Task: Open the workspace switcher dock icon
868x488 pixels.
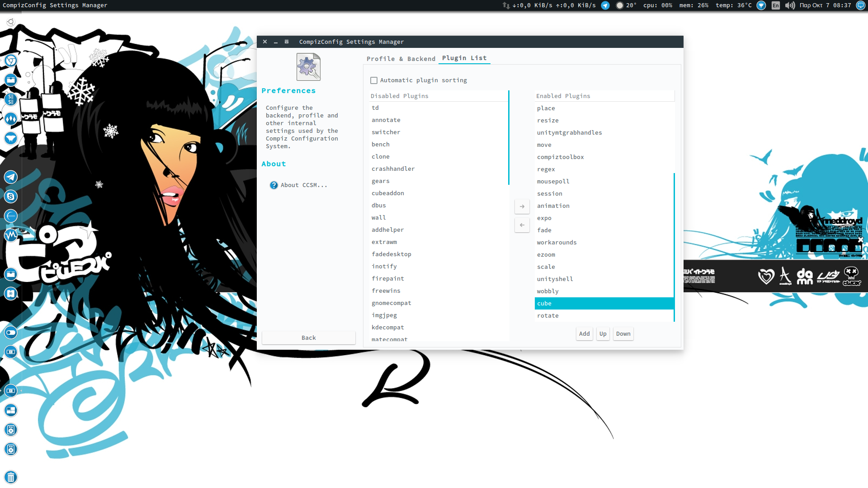Action: (x=11, y=410)
